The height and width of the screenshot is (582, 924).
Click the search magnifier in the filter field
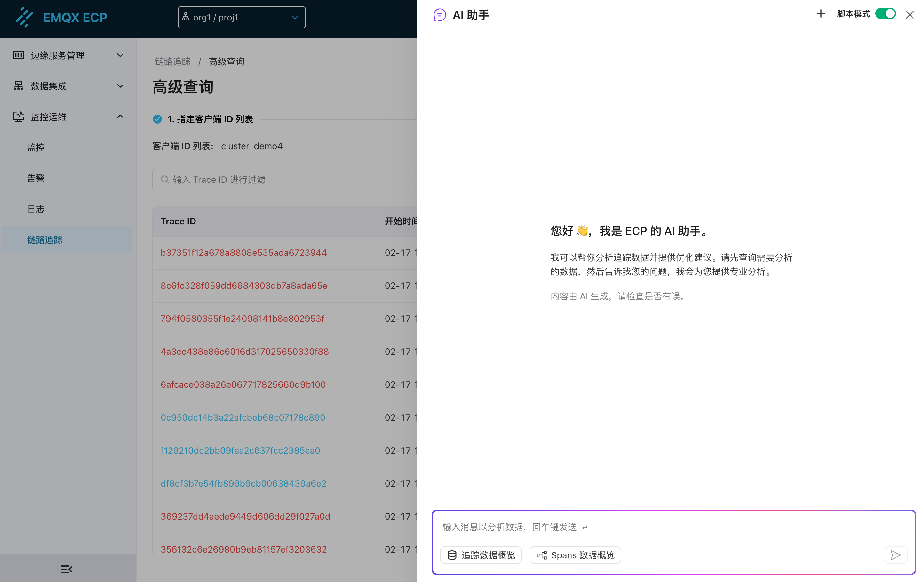[x=165, y=179]
